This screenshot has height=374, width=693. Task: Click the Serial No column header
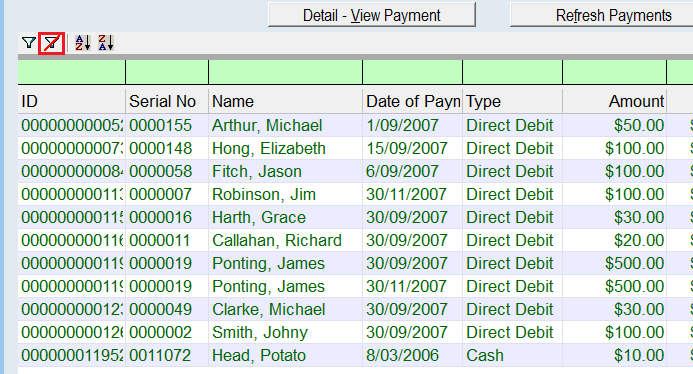click(167, 101)
